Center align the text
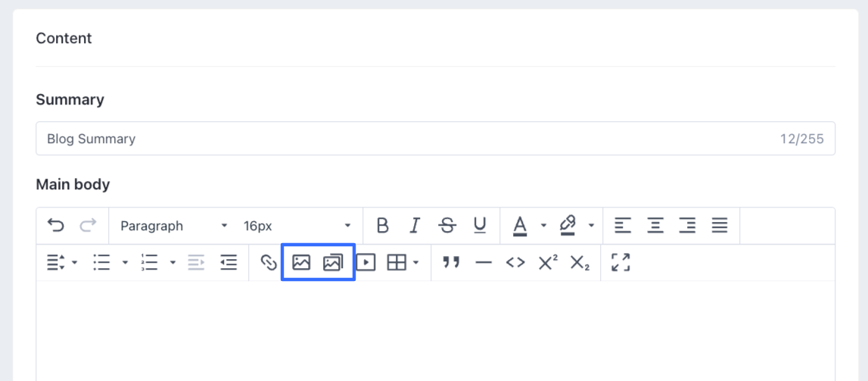The width and height of the screenshot is (868, 381). tap(655, 226)
